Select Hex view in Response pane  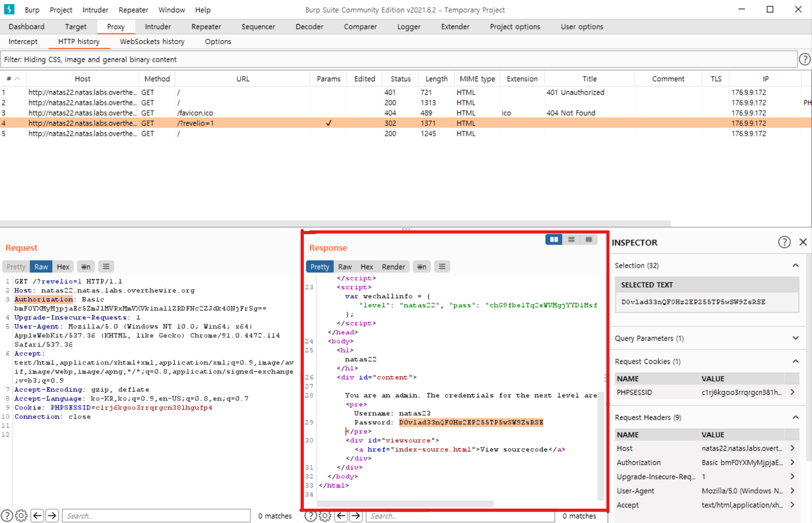(x=367, y=267)
